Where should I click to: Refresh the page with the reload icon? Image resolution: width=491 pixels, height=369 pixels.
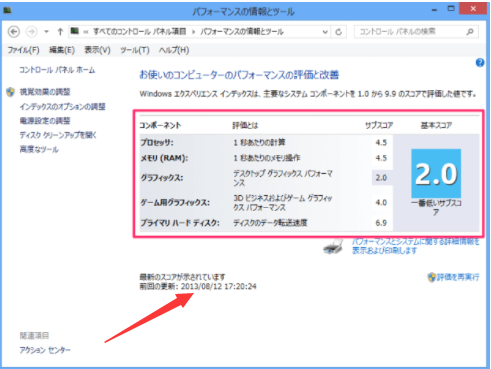click(339, 32)
